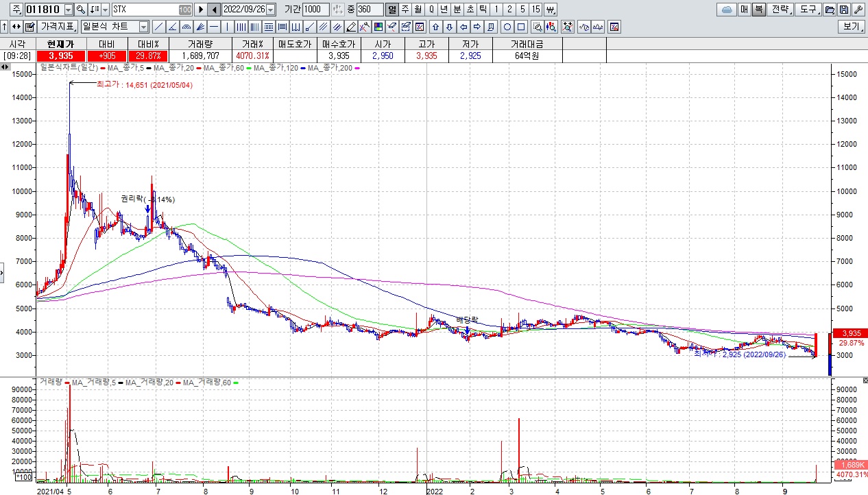Screen dimensions: 868x495
Task: Choose the 5 interval button
Action: click(x=522, y=10)
